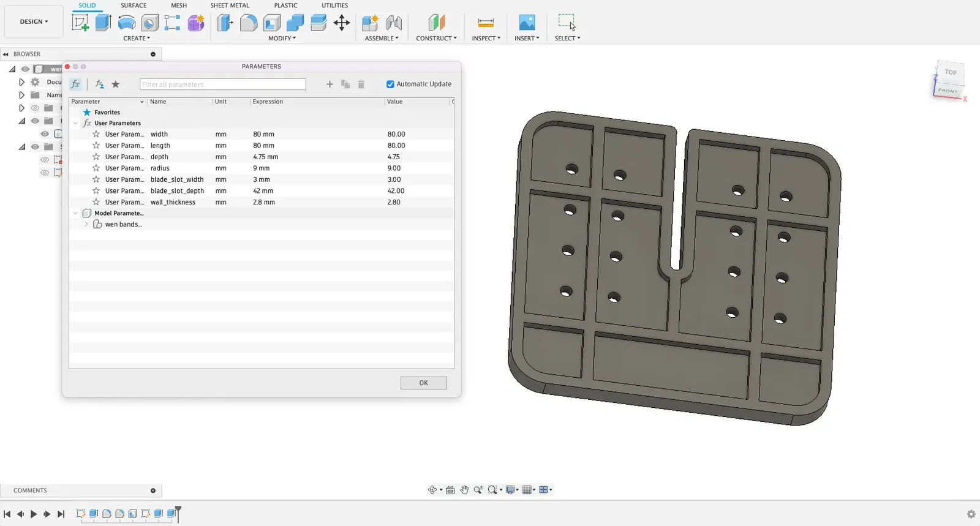Uncheck the Automatic Update checkbox
Image resolution: width=980 pixels, height=526 pixels.
(x=390, y=85)
